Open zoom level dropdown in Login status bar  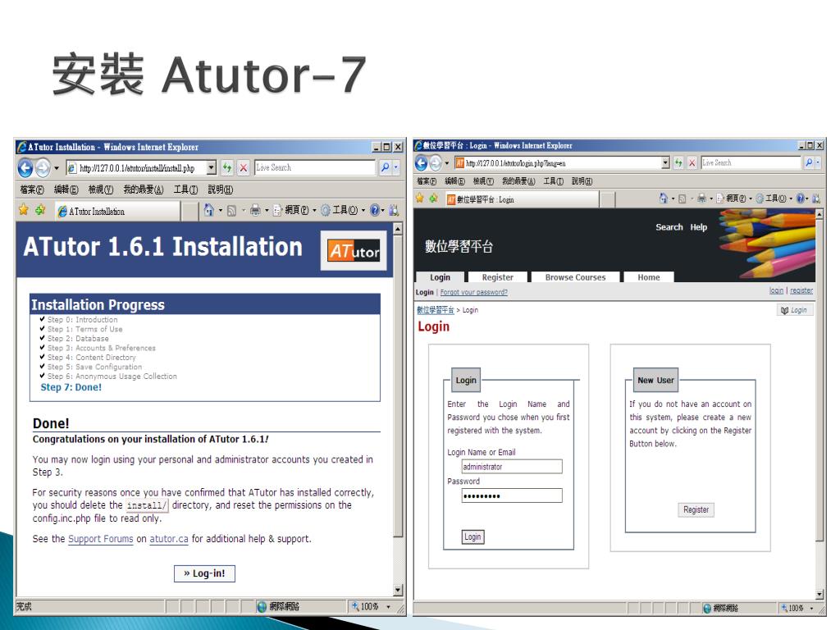click(811, 608)
